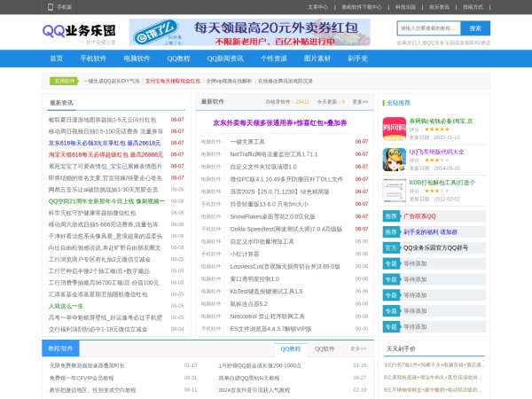Screen dimensions: 532x399
Task: Click 更多>> beside QQ软件 tab
Action: (358, 348)
